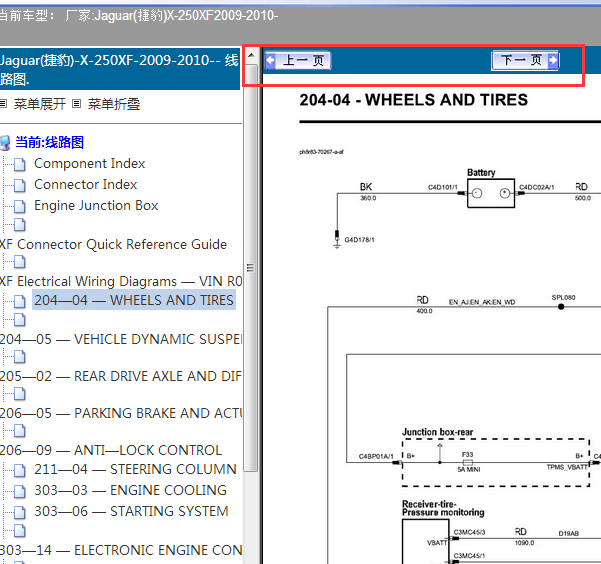The width and height of the screenshot is (601, 564).
Task: Open Connector Index entry
Action: pos(85,184)
